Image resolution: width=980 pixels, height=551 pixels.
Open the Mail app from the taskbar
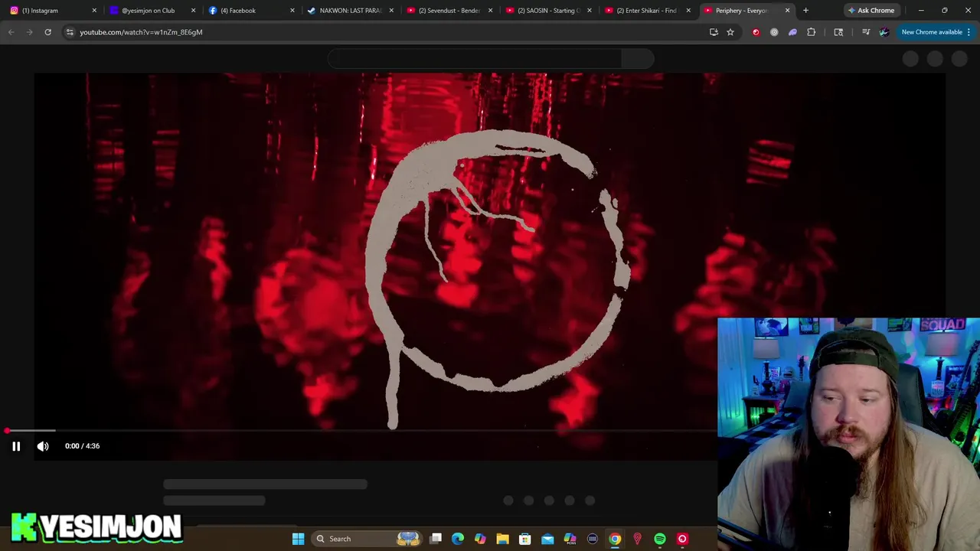point(547,539)
